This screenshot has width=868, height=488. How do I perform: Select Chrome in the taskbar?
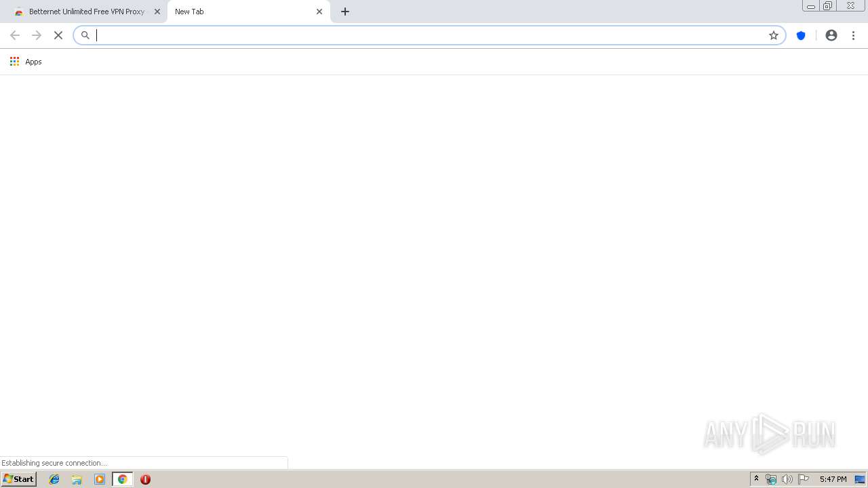pyautogui.click(x=122, y=479)
